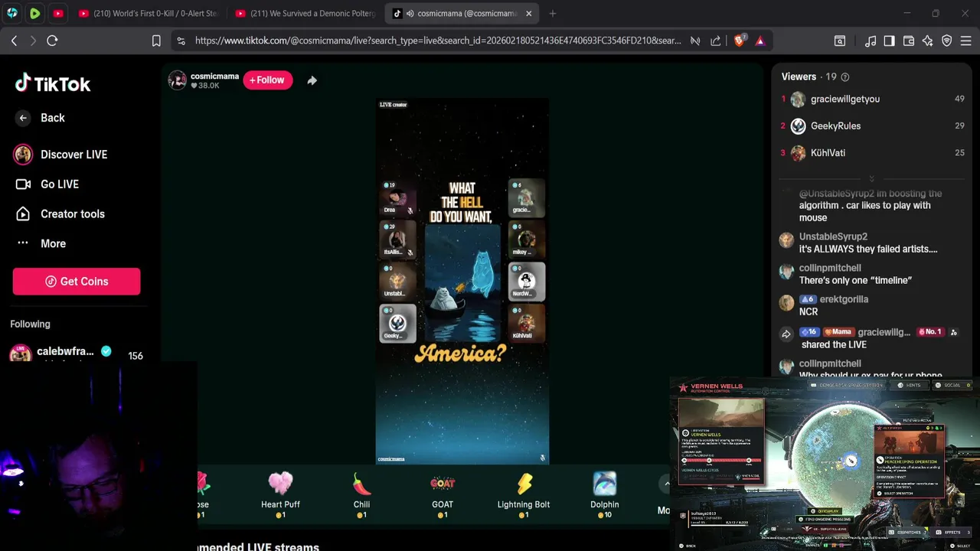Open site settings icon in address bar

tap(181, 41)
